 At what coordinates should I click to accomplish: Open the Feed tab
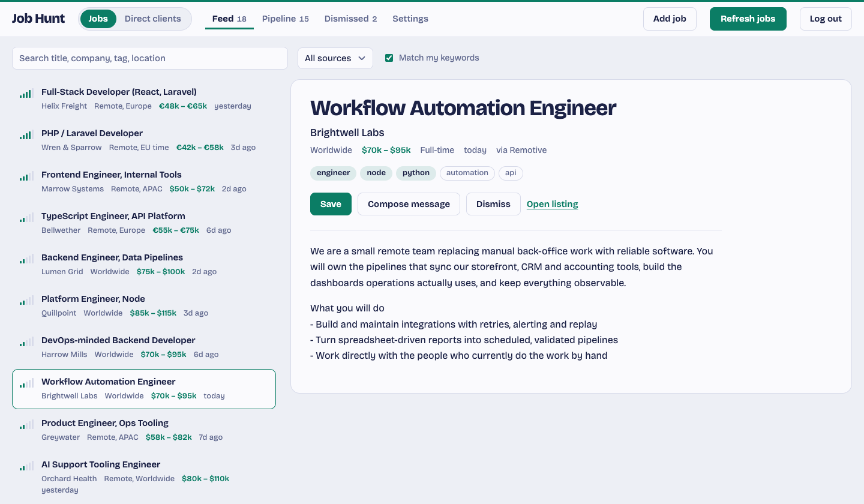coord(229,19)
